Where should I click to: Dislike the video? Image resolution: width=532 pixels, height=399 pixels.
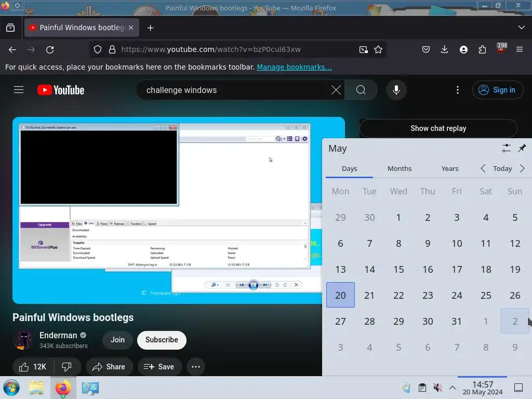click(67, 367)
